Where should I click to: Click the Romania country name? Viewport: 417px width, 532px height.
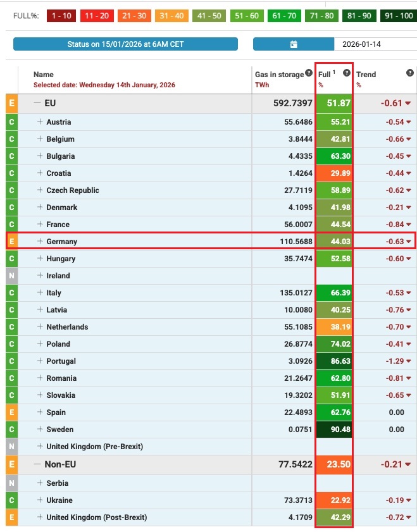tap(61, 378)
